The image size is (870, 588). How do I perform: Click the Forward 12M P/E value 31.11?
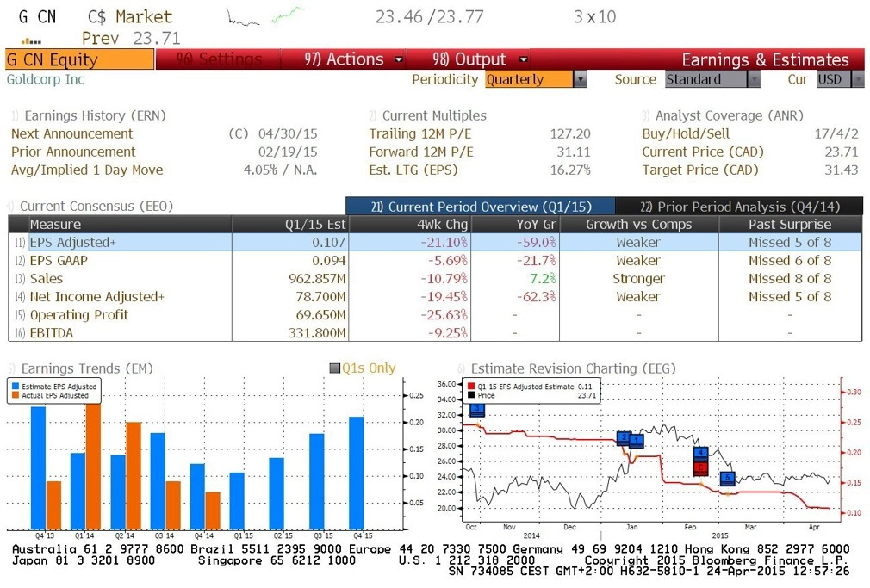point(574,152)
